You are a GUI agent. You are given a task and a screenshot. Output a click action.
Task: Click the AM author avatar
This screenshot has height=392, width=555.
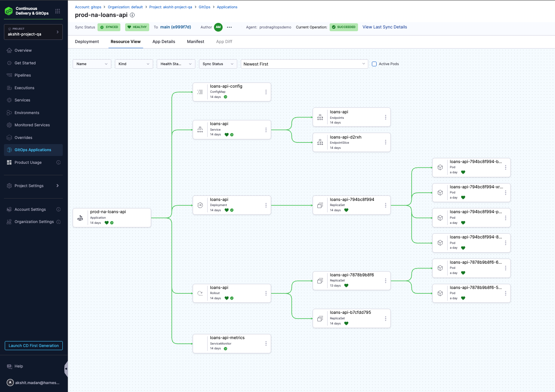click(218, 27)
